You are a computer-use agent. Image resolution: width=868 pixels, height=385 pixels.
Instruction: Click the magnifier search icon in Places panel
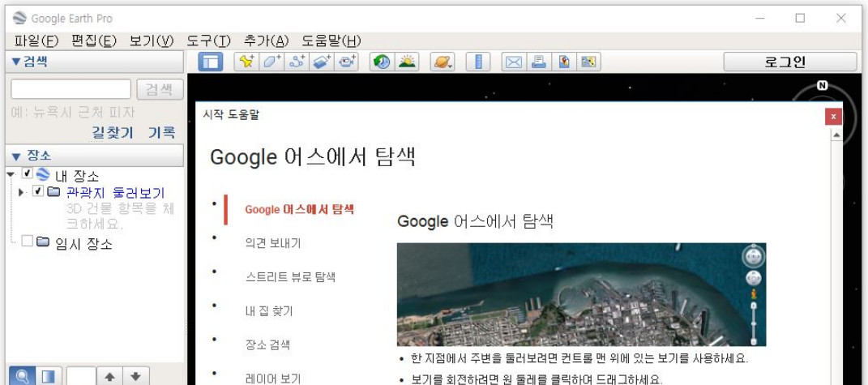22,376
